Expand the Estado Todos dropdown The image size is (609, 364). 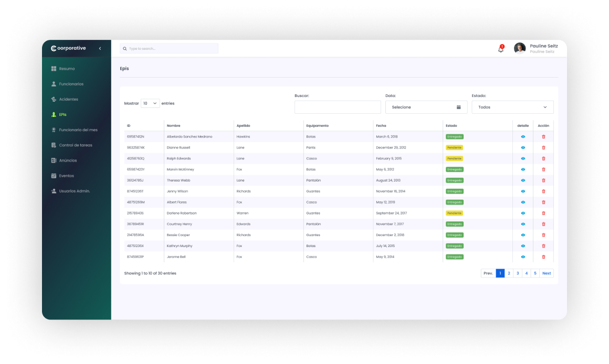point(512,107)
